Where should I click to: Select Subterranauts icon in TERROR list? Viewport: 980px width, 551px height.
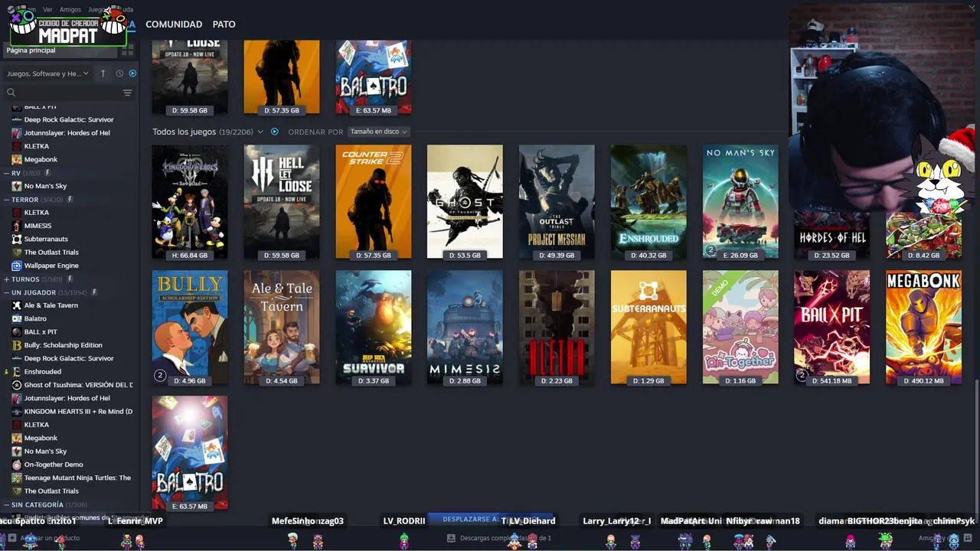click(17, 239)
